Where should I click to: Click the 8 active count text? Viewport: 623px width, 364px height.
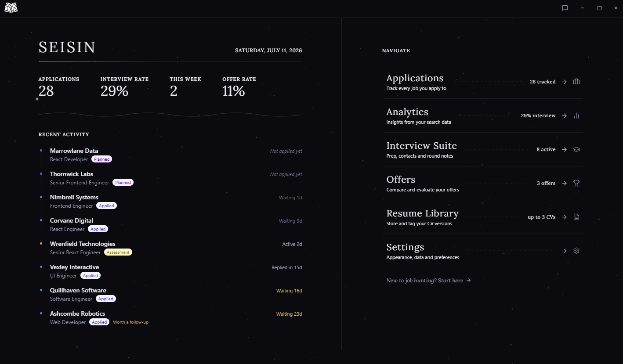(546, 149)
